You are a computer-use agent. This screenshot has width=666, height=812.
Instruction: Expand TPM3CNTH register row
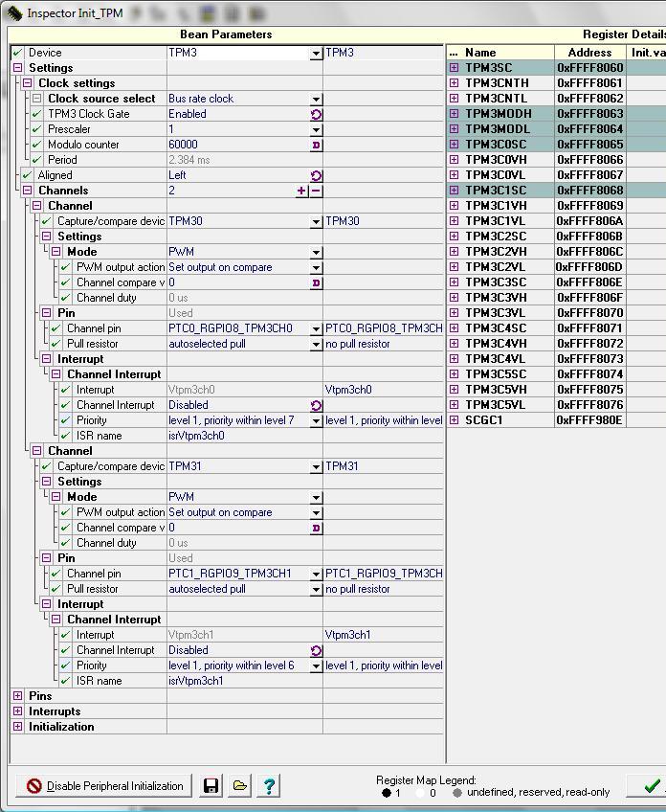point(454,83)
